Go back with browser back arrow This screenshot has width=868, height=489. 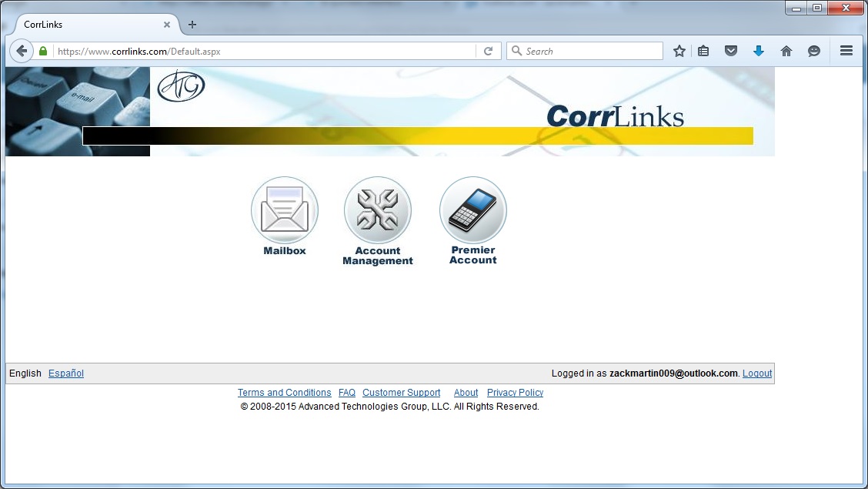21,51
